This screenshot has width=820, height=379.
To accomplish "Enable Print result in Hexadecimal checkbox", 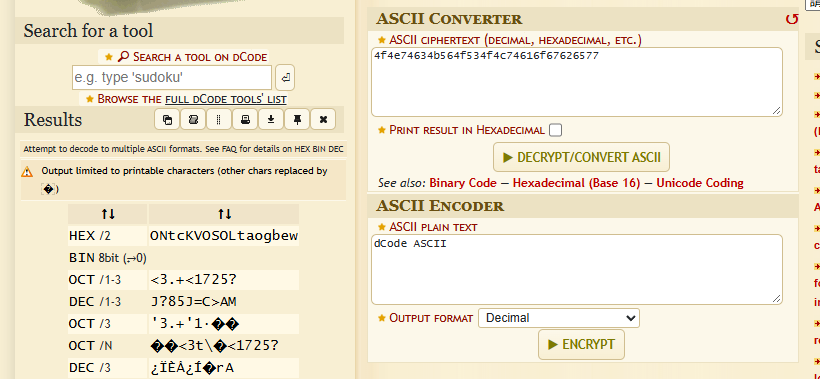I will point(555,130).
